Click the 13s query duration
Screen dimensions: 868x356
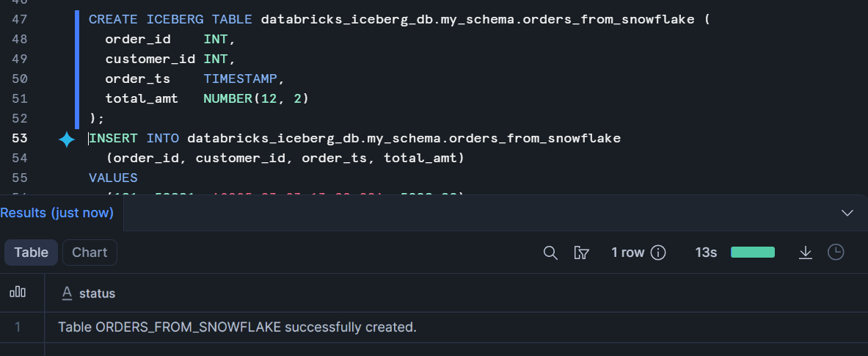706,253
